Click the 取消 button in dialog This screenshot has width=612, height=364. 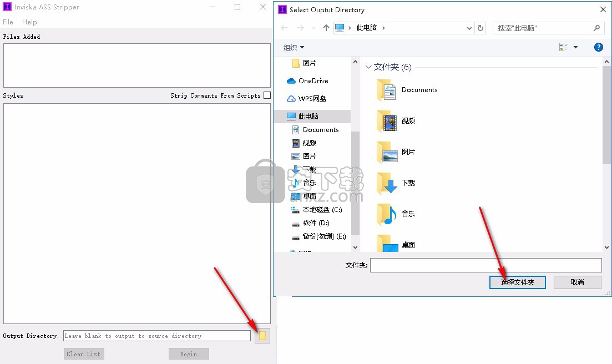(577, 282)
